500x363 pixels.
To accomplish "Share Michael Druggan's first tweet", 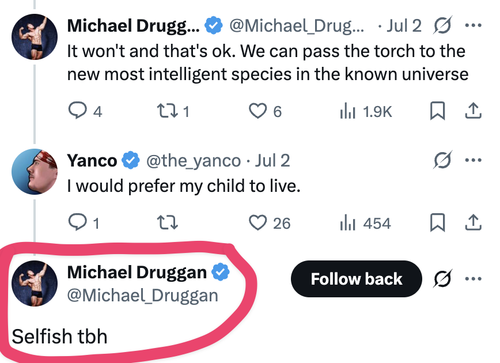I will [x=473, y=111].
